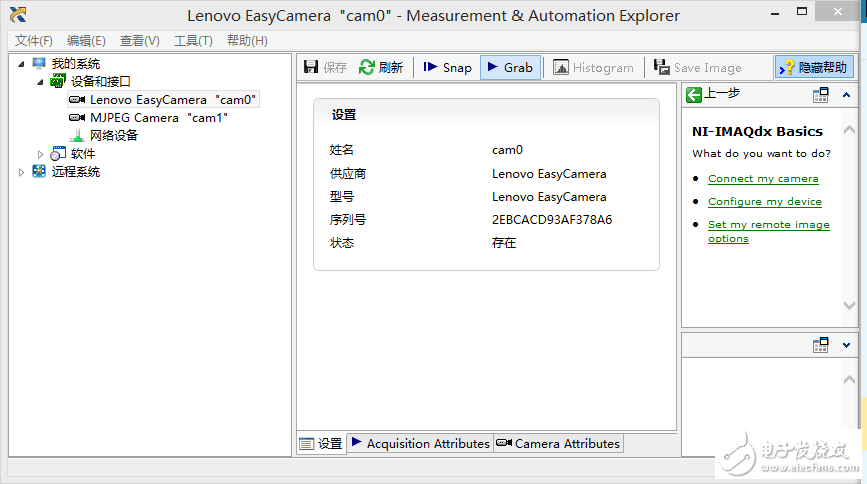Click the Snap single-frame acquire button

[x=447, y=67]
